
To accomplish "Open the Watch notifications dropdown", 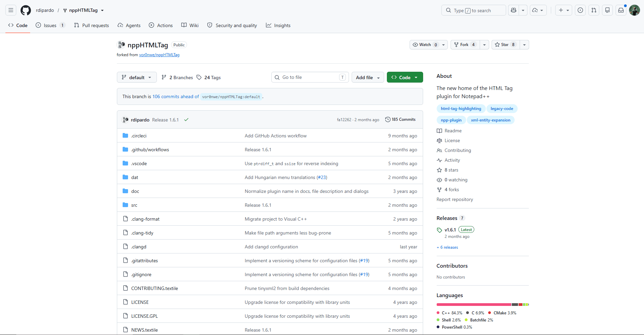I will coord(429,45).
